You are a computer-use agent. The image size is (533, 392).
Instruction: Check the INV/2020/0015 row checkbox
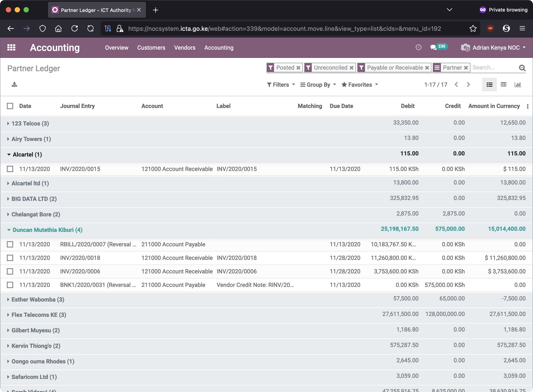(10, 169)
